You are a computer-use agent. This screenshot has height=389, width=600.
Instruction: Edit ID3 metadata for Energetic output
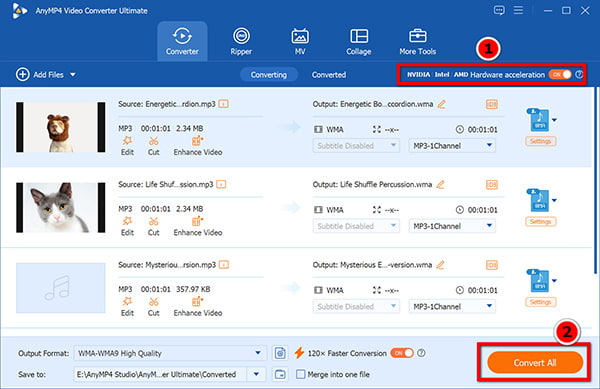(x=492, y=104)
